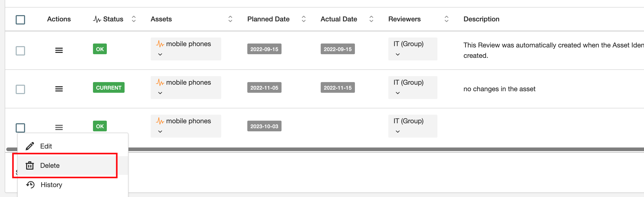The width and height of the screenshot is (644, 197).
Task: Expand IT (Group) reviewers in CURRENT row
Action: [x=398, y=93]
